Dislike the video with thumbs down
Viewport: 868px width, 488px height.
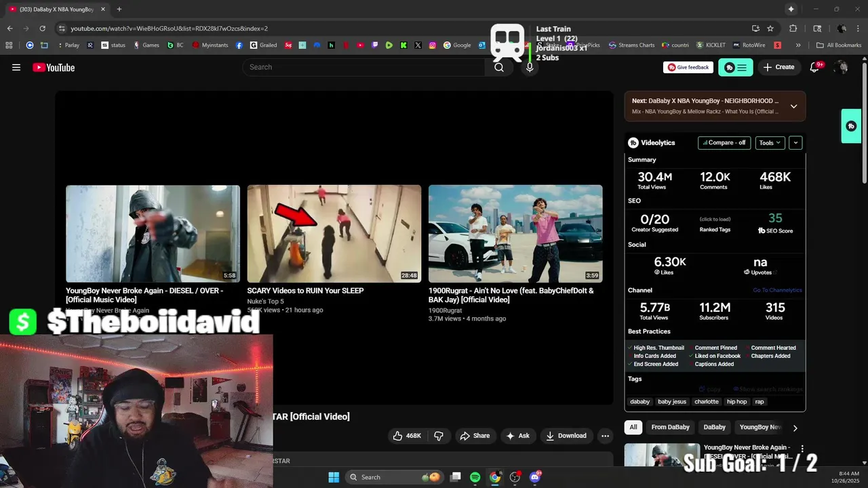pyautogui.click(x=439, y=436)
